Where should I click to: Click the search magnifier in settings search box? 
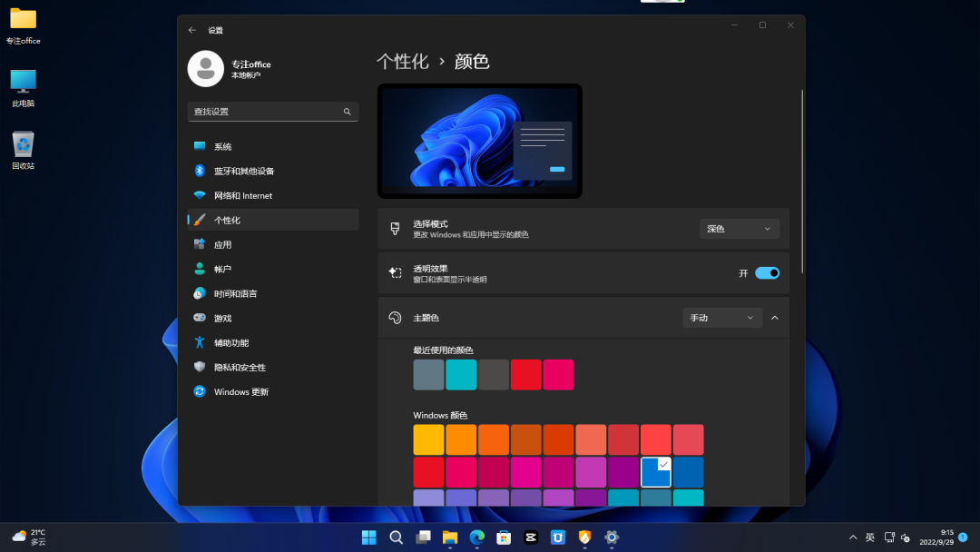(347, 112)
